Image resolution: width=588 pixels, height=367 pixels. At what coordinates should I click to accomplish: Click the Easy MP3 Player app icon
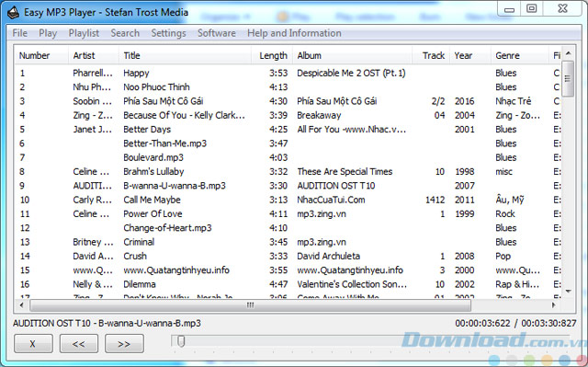point(14,12)
